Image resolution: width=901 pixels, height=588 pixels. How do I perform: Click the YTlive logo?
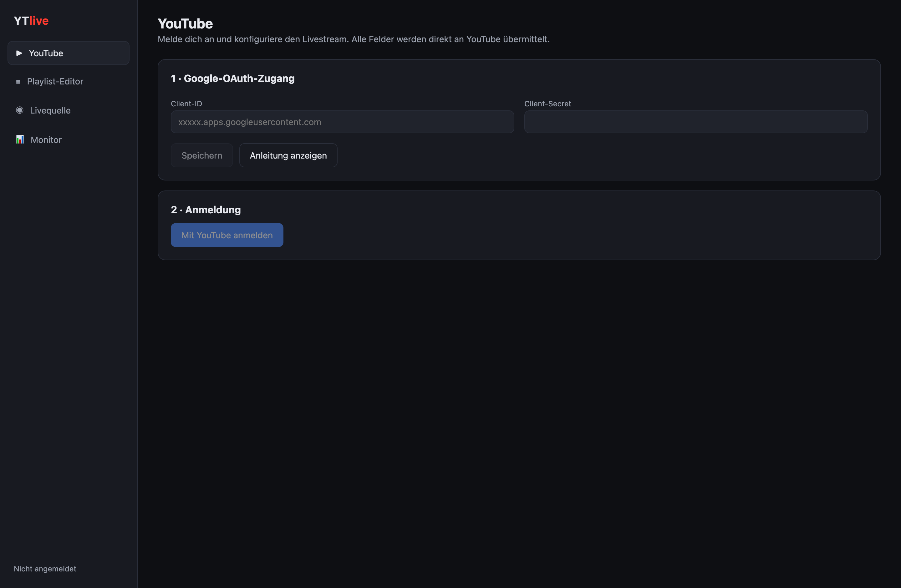[x=31, y=21]
